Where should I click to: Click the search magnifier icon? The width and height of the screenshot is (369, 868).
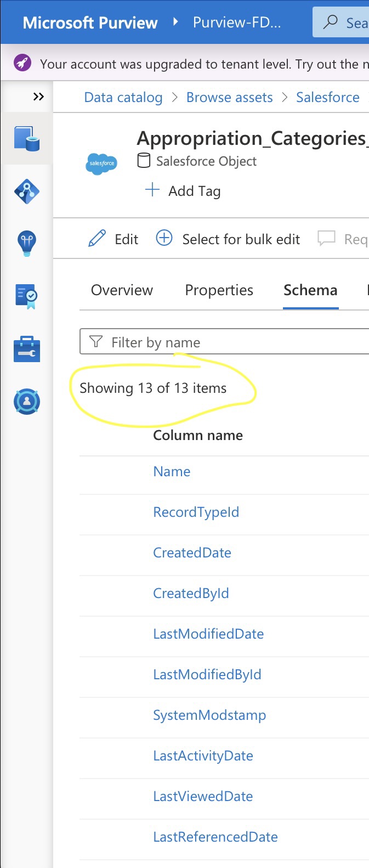(331, 22)
